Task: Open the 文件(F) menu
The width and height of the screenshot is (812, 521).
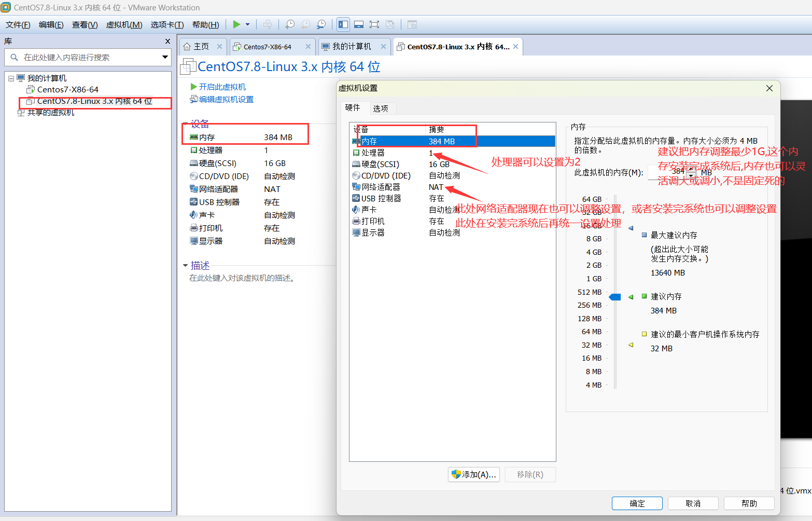Action: point(18,25)
